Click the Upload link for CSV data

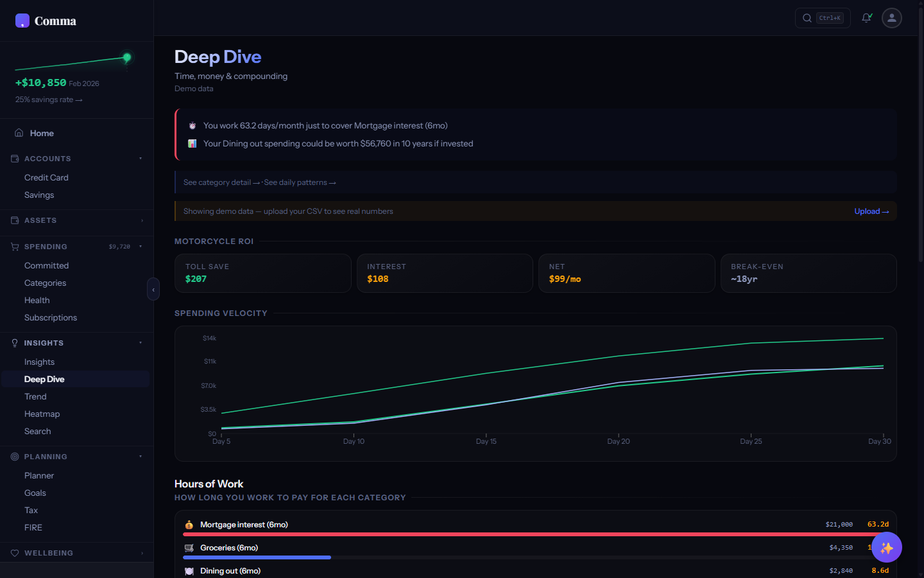871,211
